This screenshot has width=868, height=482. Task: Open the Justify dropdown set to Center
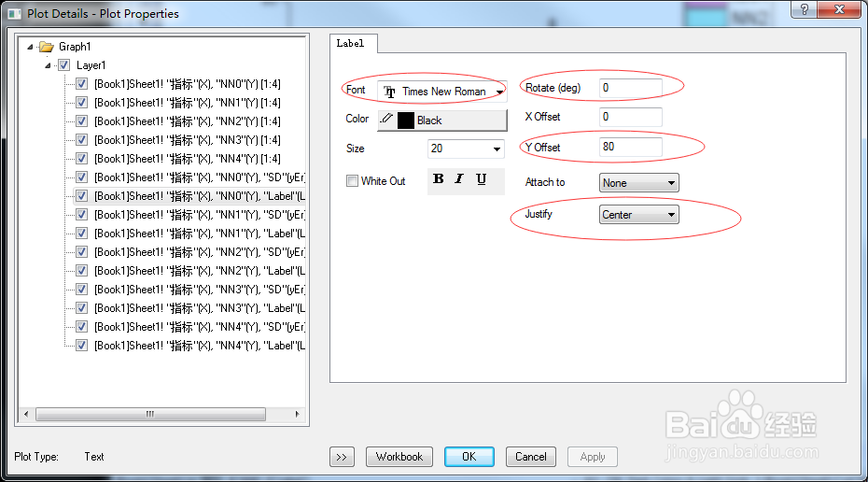click(638, 215)
